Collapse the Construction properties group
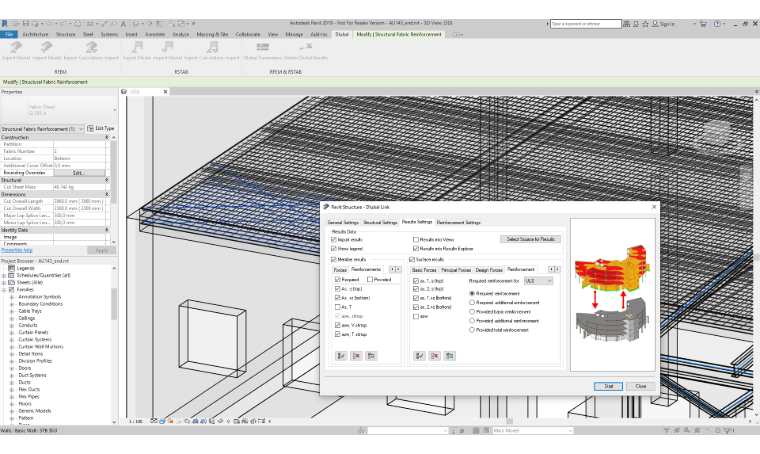The height and width of the screenshot is (454, 760). 107,137
